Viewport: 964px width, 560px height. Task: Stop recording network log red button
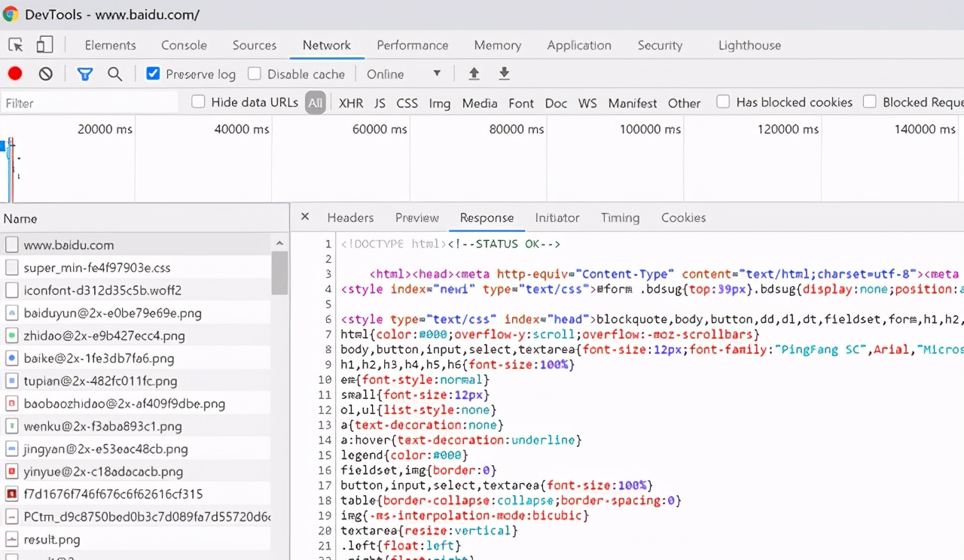coord(15,74)
